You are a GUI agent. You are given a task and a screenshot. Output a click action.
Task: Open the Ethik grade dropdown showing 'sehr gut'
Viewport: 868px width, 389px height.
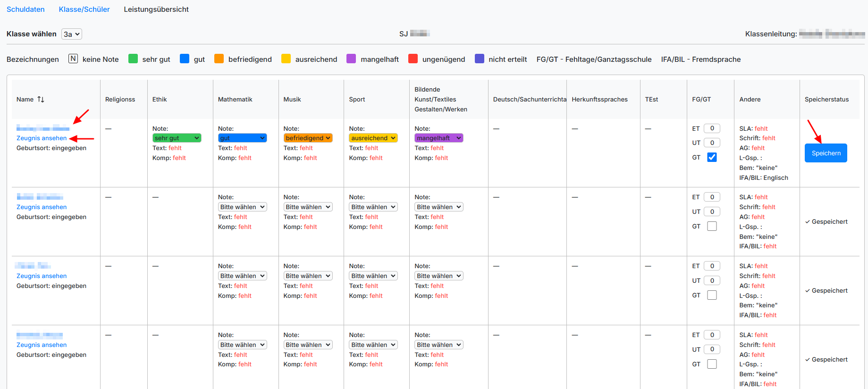pos(177,138)
